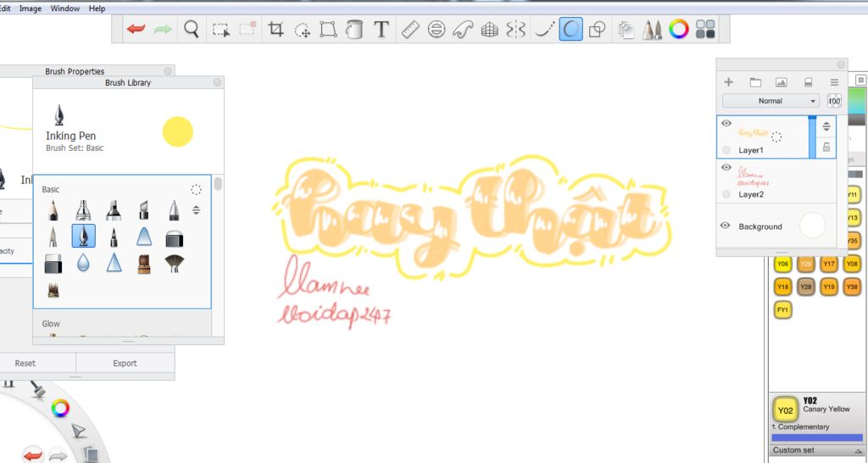Pick the Fan brush in Basic set
This screenshot has height=463, width=868.
pos(174,264)
